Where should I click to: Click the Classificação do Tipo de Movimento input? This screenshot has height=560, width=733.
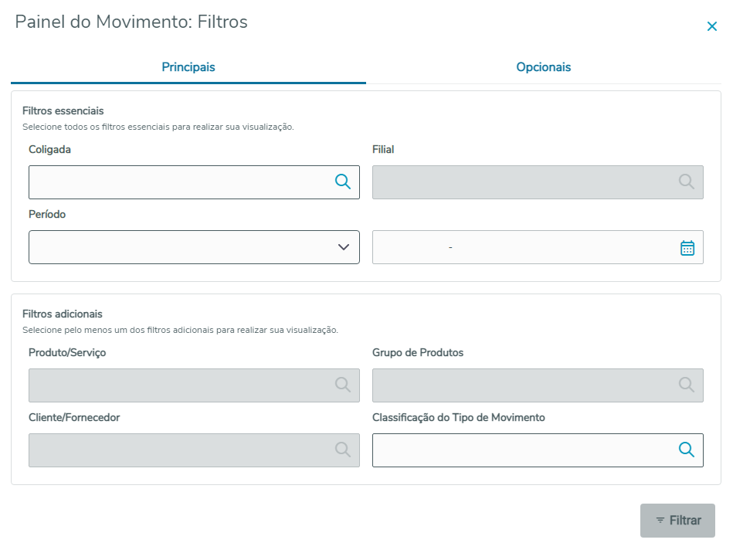point(521,450)
